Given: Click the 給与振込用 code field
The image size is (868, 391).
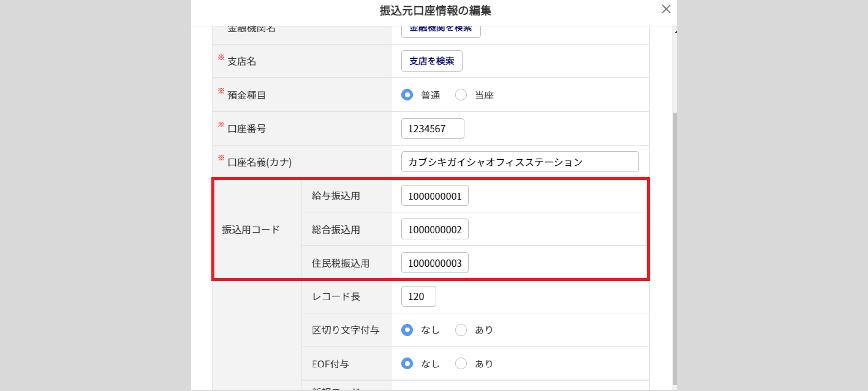Looking at the screenshot, I should (x=434, y=196).
